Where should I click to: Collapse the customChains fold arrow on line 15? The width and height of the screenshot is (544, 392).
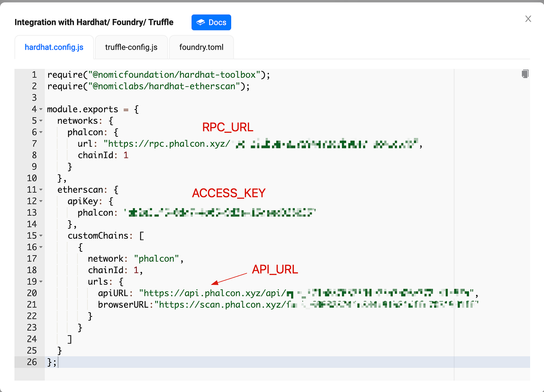41,236
